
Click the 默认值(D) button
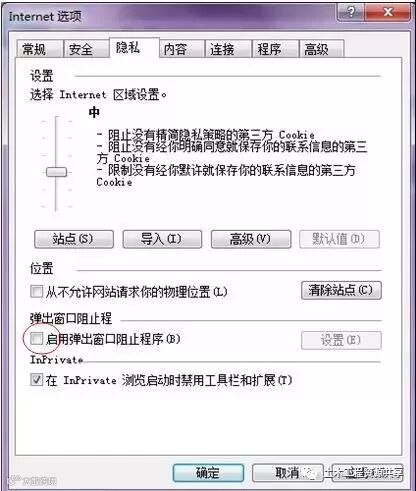pos(339,239)
